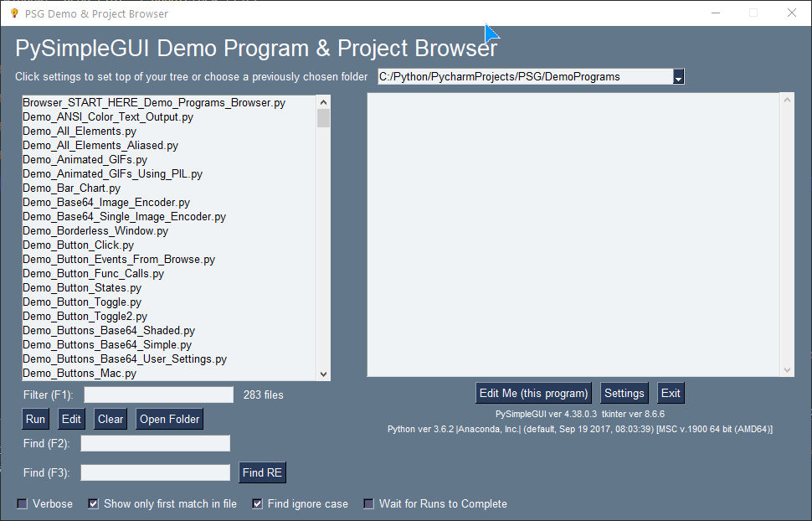Click the Exit button
Screen dimensions: 812x521
pyautogui.click(x=671, y=392)
